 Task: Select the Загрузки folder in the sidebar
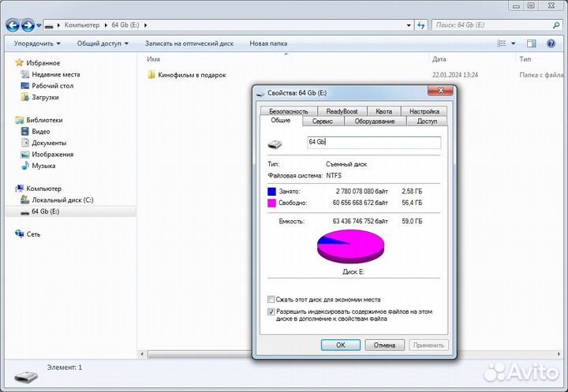click(x=47, y=97)
